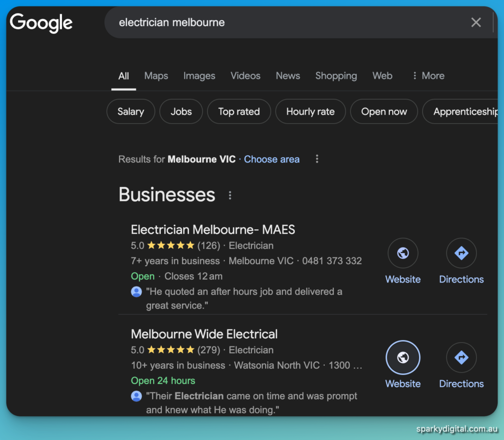Apply the Salary filter chip
504x440 pixels.
click(130, 112)
